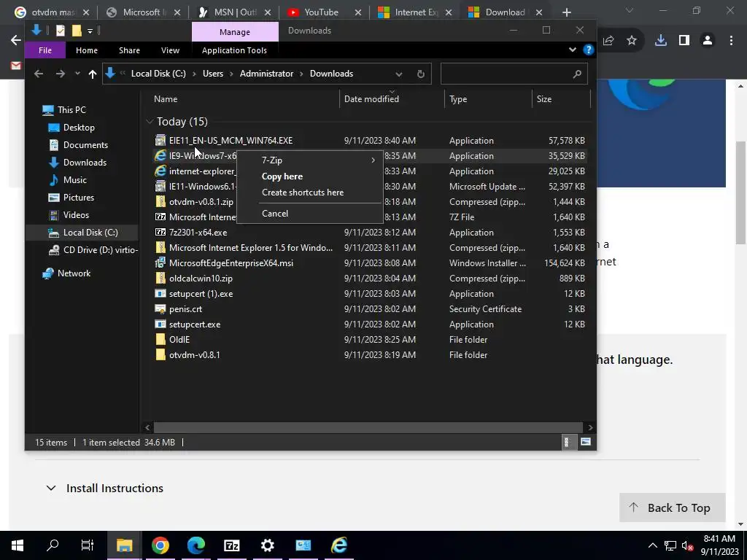Open Application Tools ribbon tab
The image size is (747, 560).
tap(234, 50)
